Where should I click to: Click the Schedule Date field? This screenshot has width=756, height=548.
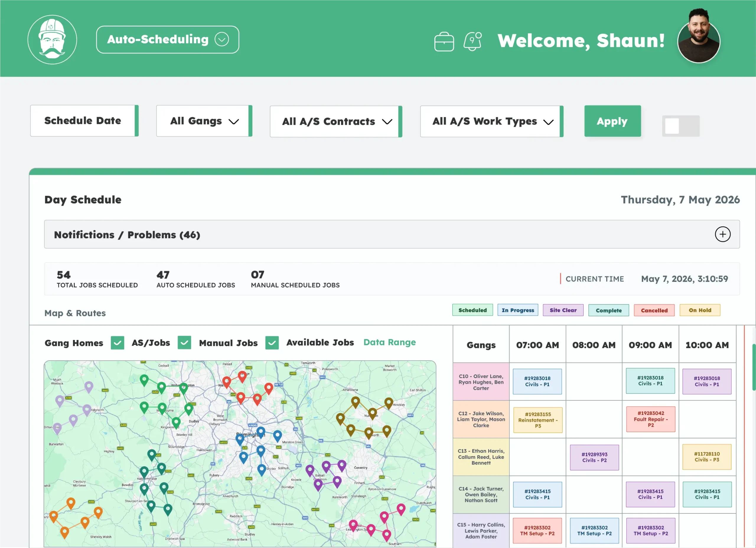84,121
